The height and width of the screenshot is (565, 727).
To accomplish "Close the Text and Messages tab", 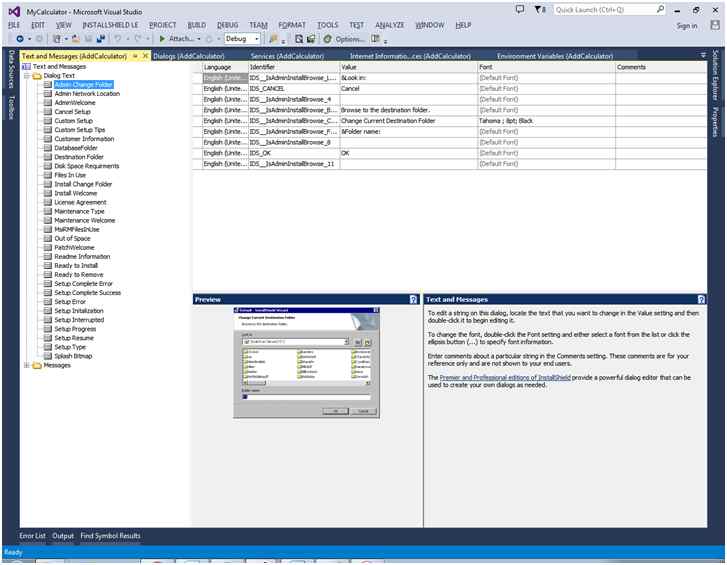I will point(145,56).
